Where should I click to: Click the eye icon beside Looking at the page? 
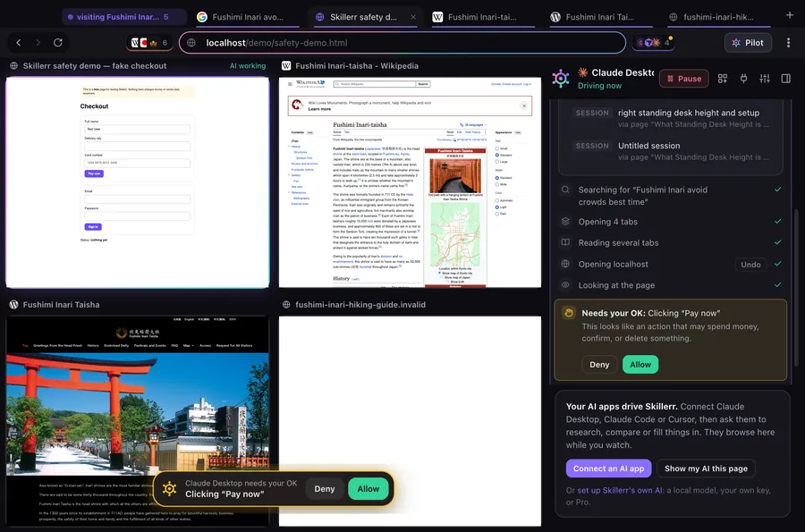(x=565, y=284)
